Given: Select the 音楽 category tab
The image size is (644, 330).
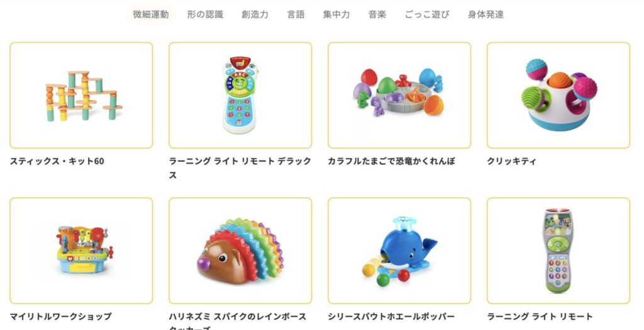Looking at the screenshot, I should coord(377,14).
